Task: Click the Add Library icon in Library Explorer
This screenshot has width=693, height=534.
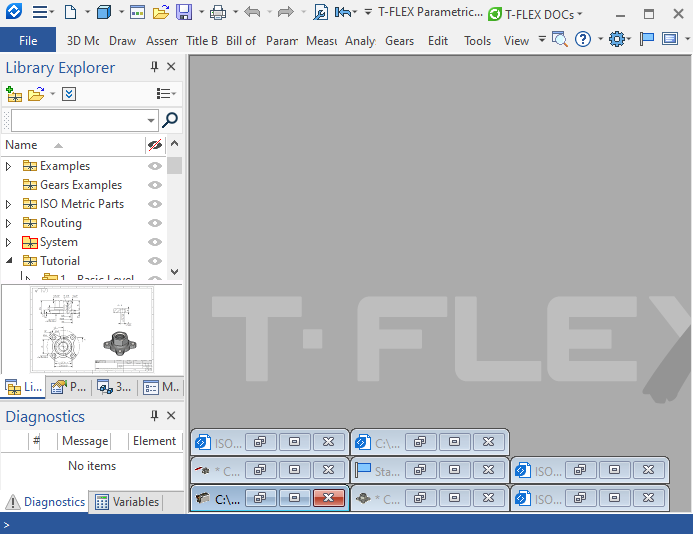Action: tap(14, 94)
